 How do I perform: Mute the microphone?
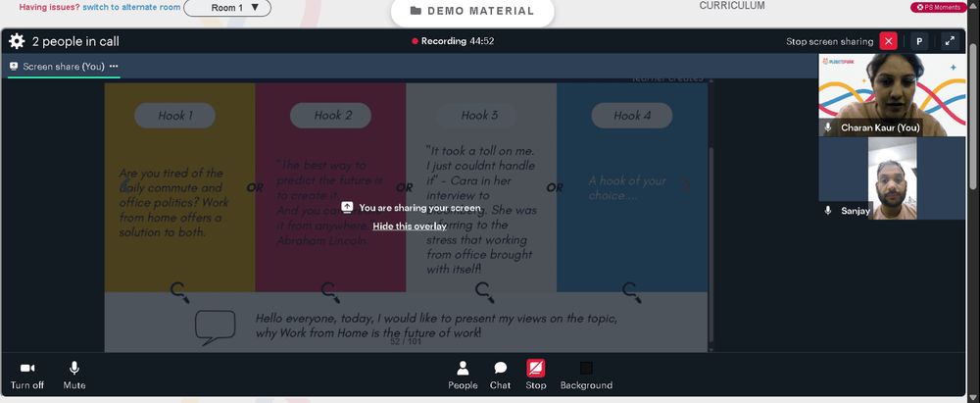74,369
